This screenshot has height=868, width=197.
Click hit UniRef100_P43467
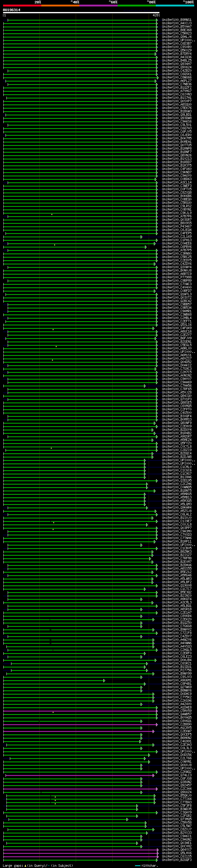pyautogui.click(x=176, y=226)
